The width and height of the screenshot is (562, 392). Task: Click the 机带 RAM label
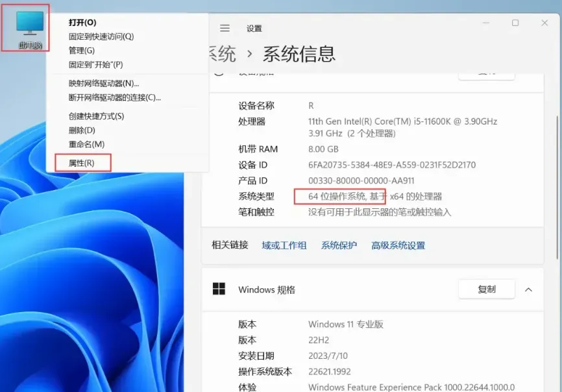click(x=258, y=149)
